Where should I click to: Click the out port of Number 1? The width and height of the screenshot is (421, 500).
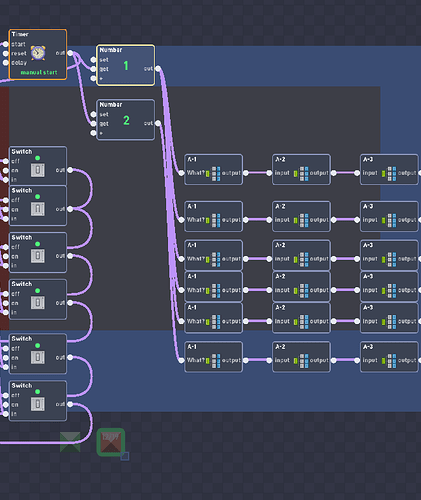(158, 69)
